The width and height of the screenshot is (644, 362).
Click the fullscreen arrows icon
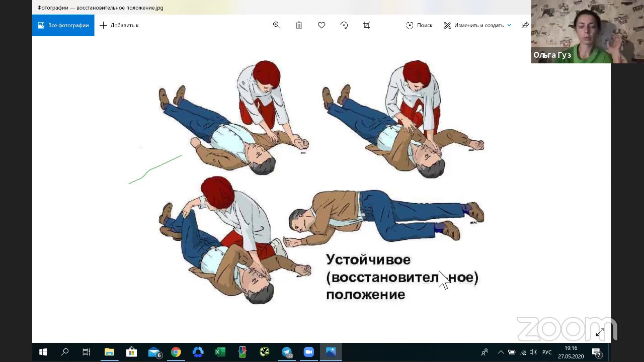(x=600, y=332)
